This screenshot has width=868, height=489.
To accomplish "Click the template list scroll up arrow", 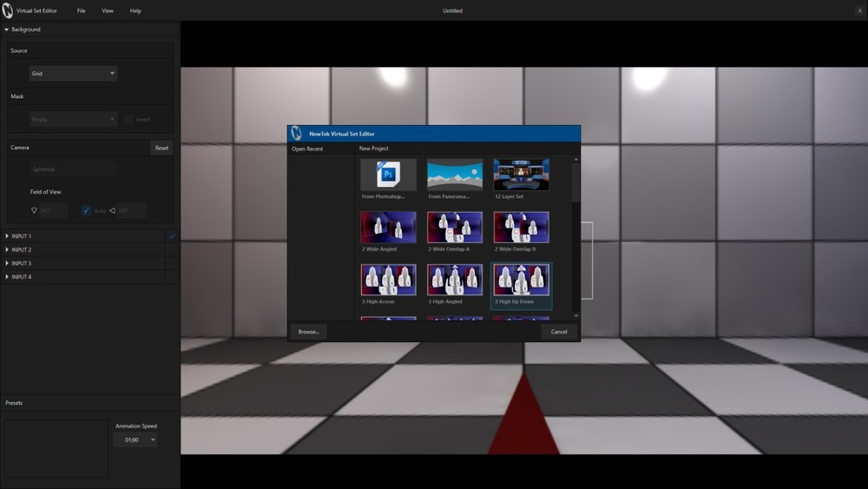I will (575, 160).
